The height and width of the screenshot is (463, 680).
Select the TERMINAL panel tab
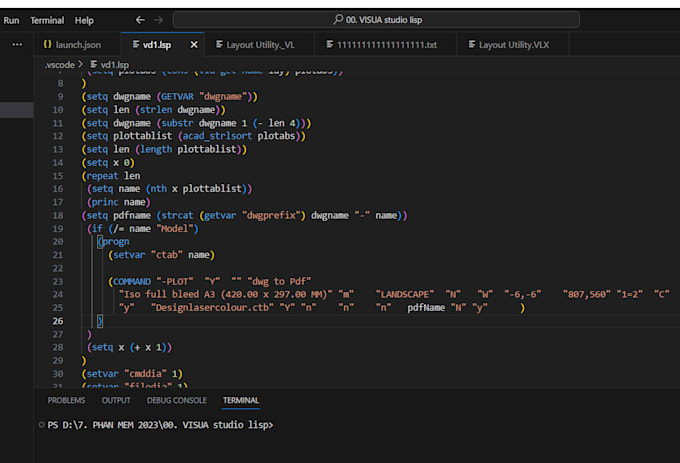tap(241, 400)
